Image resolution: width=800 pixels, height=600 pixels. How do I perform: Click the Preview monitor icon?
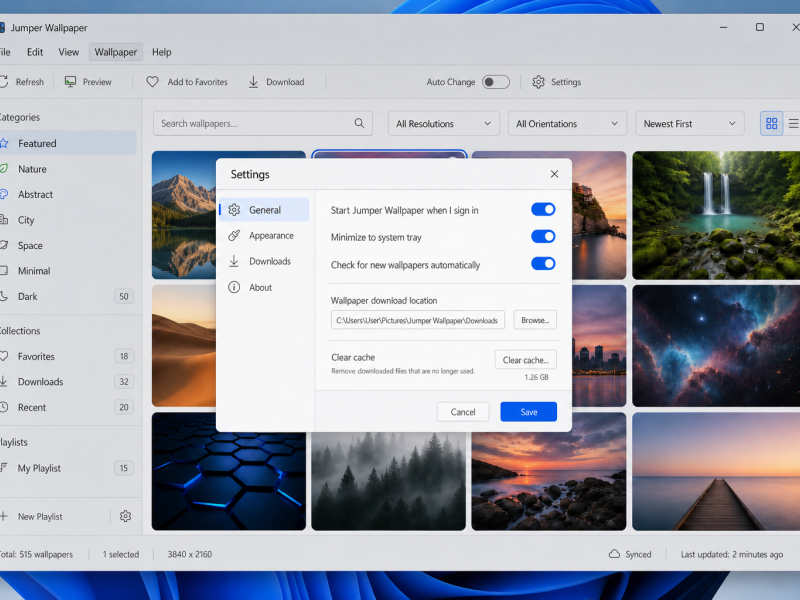(x=70, y=82)
